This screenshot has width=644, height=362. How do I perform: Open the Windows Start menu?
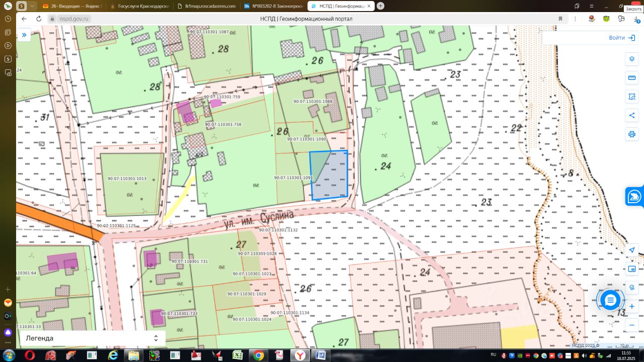click(9, 355)
